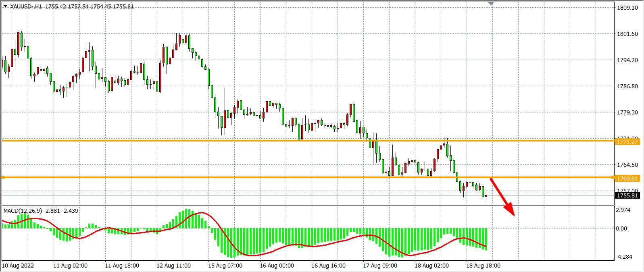
Task: Open the dropdown triangle beside XAUUSD title
Action: coord(5,6)
